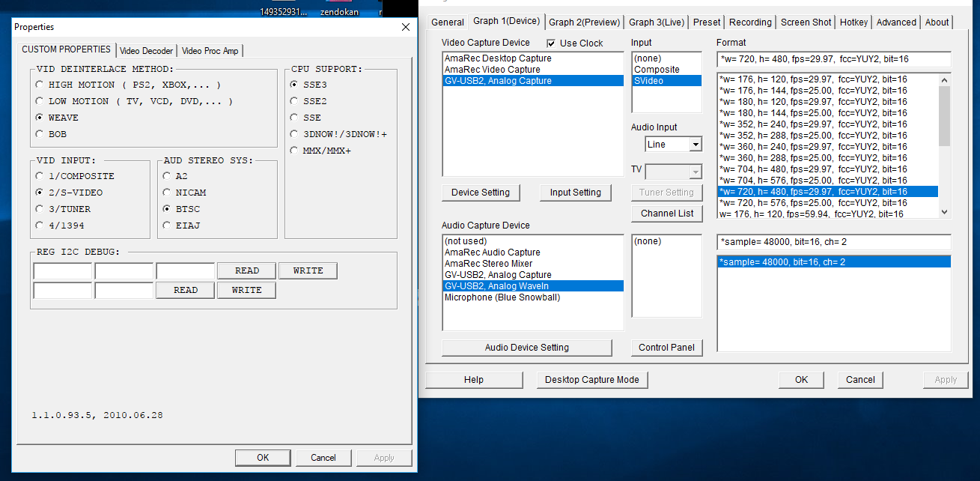980x481 pixels.
Task: Choose NICAM audio stereo system
Action: 167,193
